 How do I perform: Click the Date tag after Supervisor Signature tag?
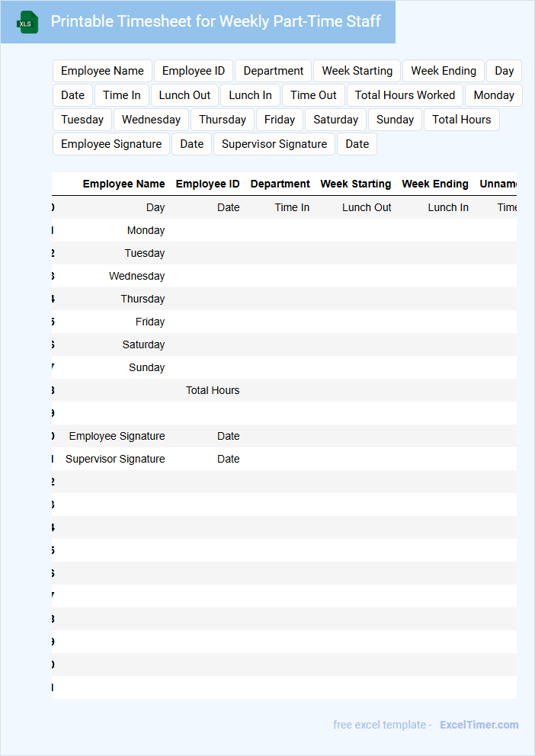coord(357,144)
